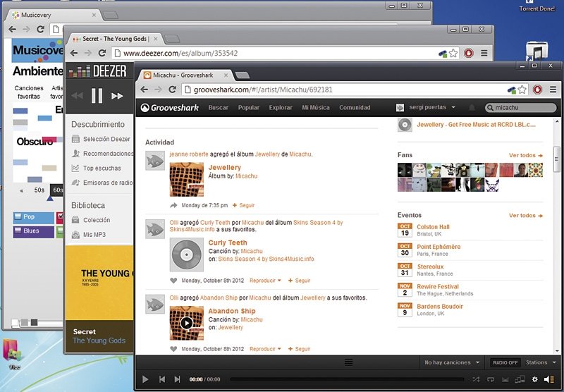Click the Deezer logo
Screen dimensions: 564x392
[97, 71]
